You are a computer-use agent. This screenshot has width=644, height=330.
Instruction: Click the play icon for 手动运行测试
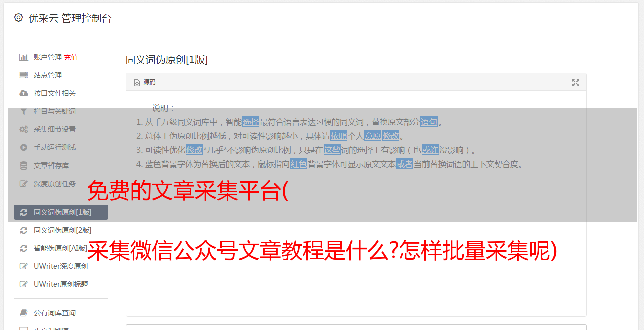23,147
